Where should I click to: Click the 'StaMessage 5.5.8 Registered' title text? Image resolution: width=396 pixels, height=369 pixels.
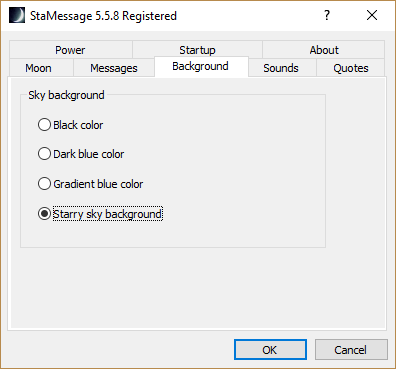pos(103,16)
